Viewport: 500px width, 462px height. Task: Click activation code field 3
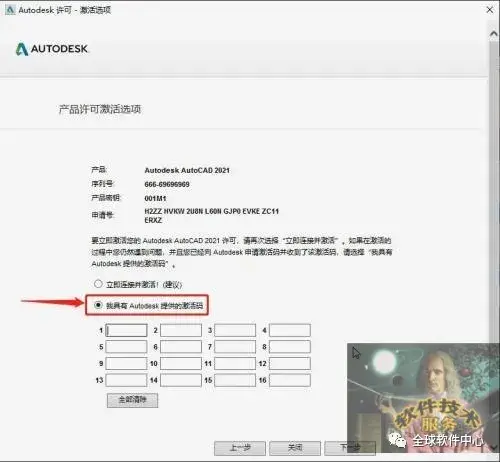click(x=235, y=330)
